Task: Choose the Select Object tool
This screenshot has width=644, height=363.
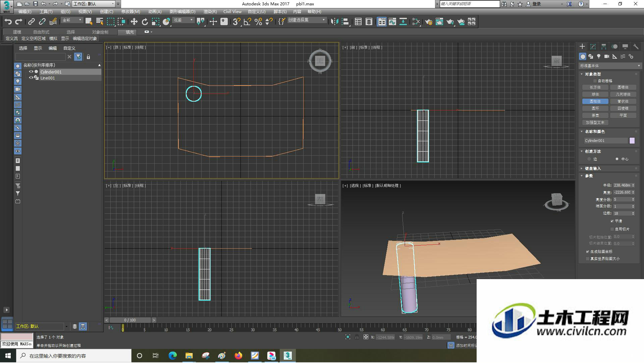Action: 89,22
